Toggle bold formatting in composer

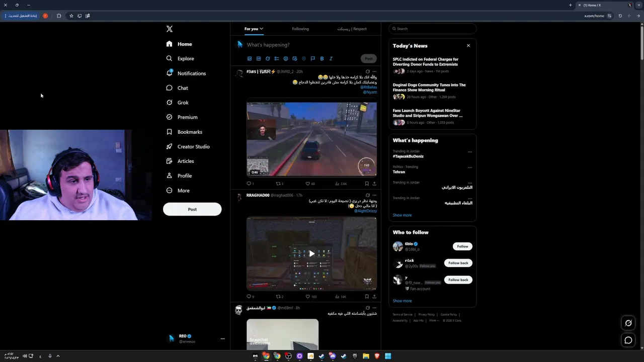322,59
